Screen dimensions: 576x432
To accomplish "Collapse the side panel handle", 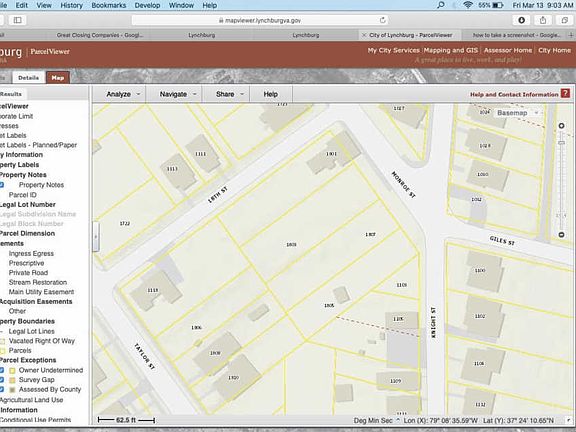I will pos(96,237).
